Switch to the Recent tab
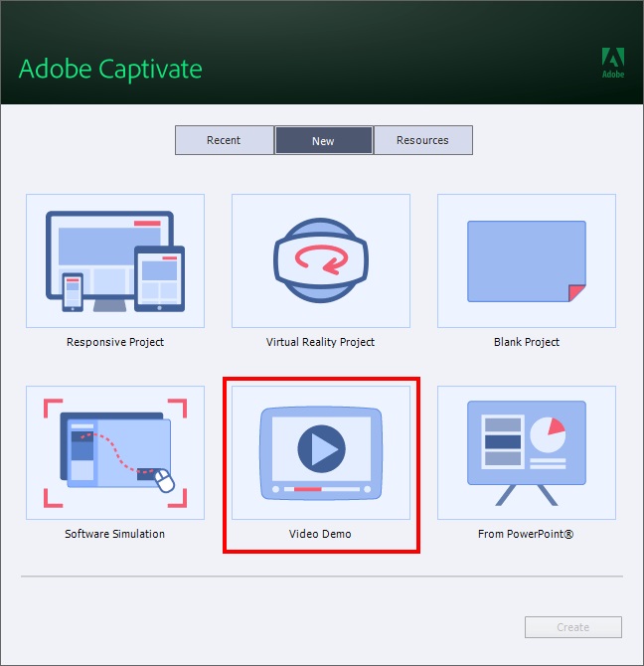This screenshot has height=666, width=644. pos(225,140)
